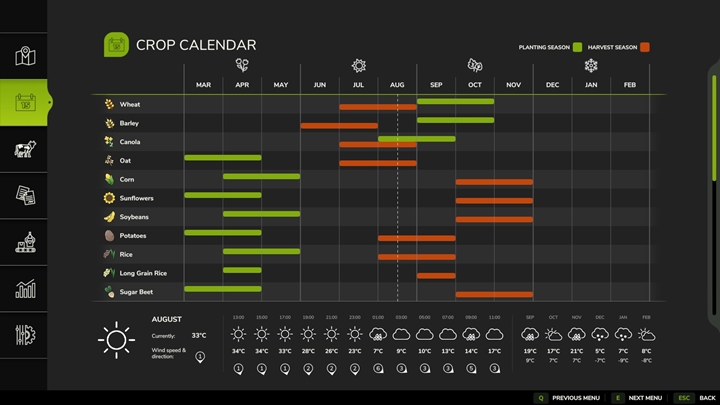This screenshot has width=720, height=405.
Task: Click the ESC Back button
Action: pos(695,398)
